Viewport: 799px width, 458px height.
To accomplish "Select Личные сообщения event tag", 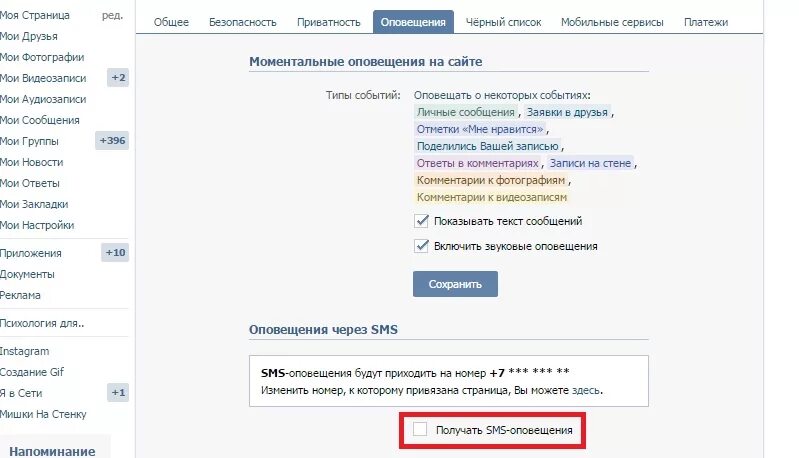I will click(x=466, y=112).
